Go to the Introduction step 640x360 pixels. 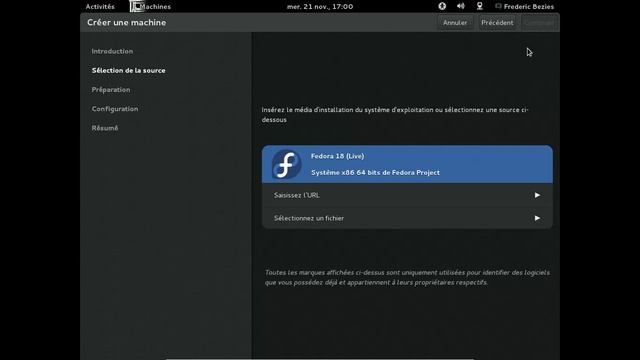pos(112,51)
